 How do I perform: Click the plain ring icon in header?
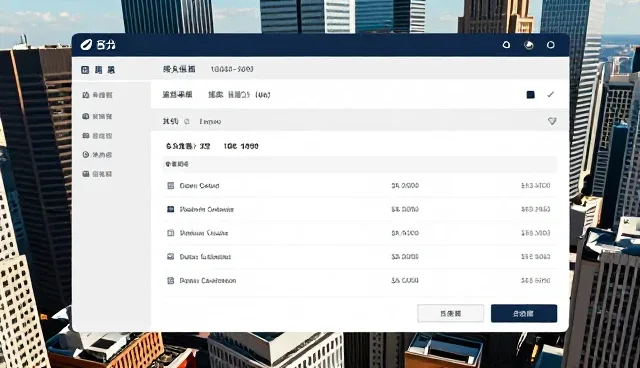pos(551,45)
